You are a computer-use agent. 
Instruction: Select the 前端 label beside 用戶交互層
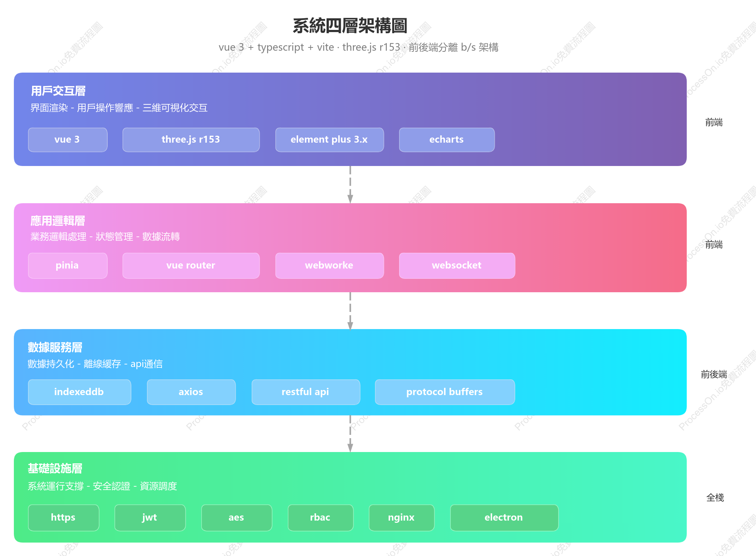[714, 123]
